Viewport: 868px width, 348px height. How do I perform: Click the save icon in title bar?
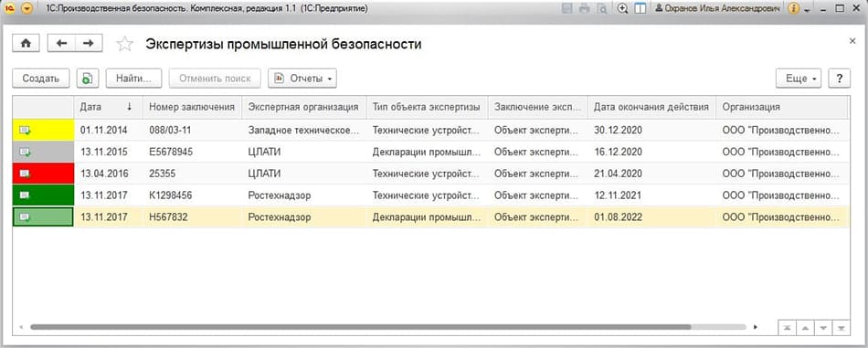click(567, 9)
